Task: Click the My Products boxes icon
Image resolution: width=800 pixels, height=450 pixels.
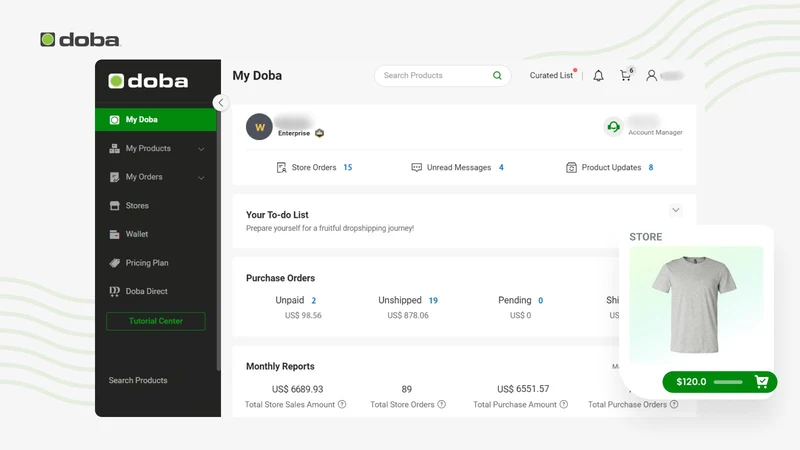Action: 114,148
